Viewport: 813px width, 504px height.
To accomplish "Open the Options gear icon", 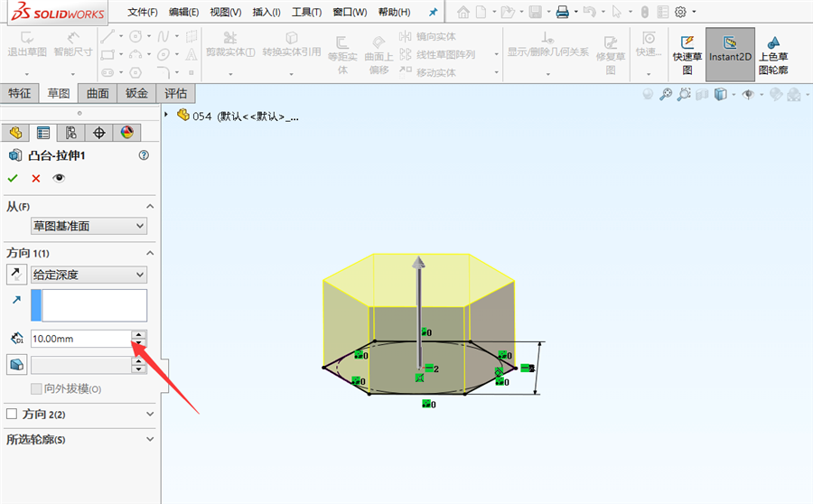I will coord(681,12).
